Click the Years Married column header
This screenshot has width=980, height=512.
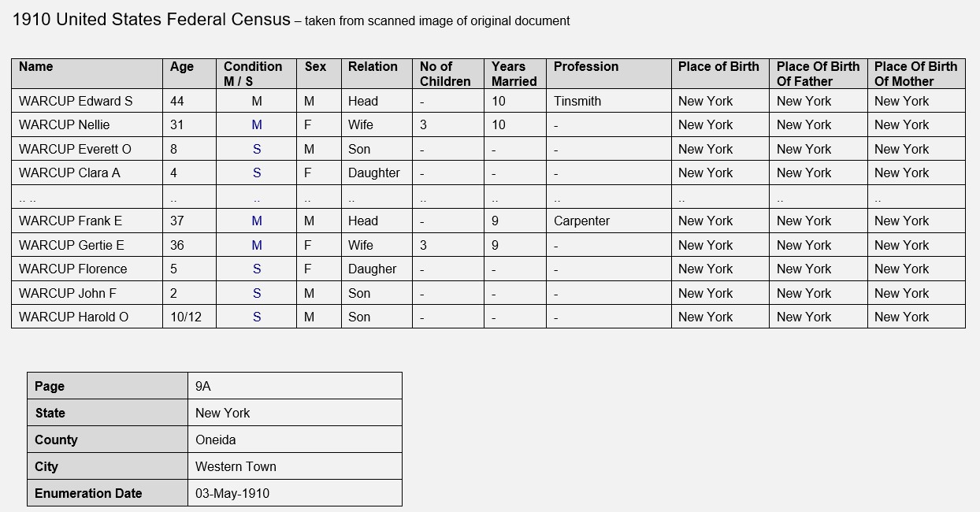point(514,73)
